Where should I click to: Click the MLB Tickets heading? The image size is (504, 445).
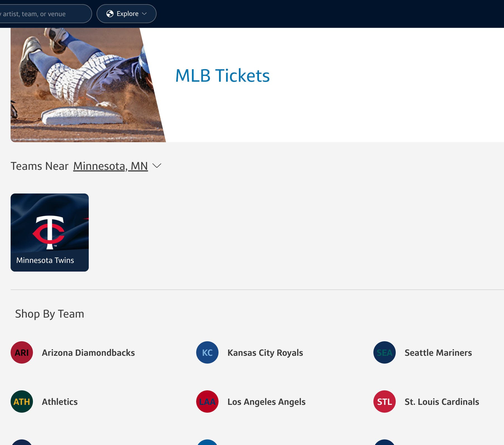coord(223,76)
